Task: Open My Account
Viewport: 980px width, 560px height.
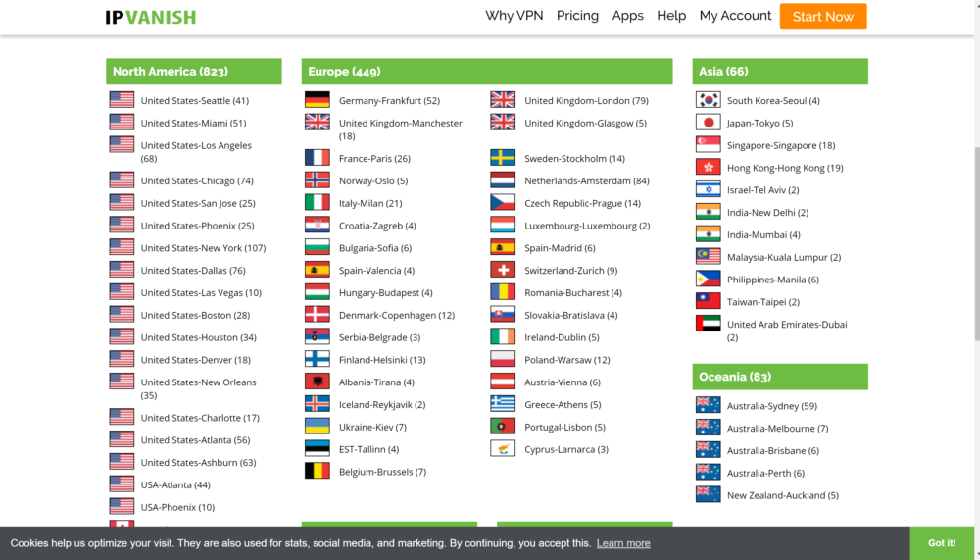Action: tap(735, 16)
